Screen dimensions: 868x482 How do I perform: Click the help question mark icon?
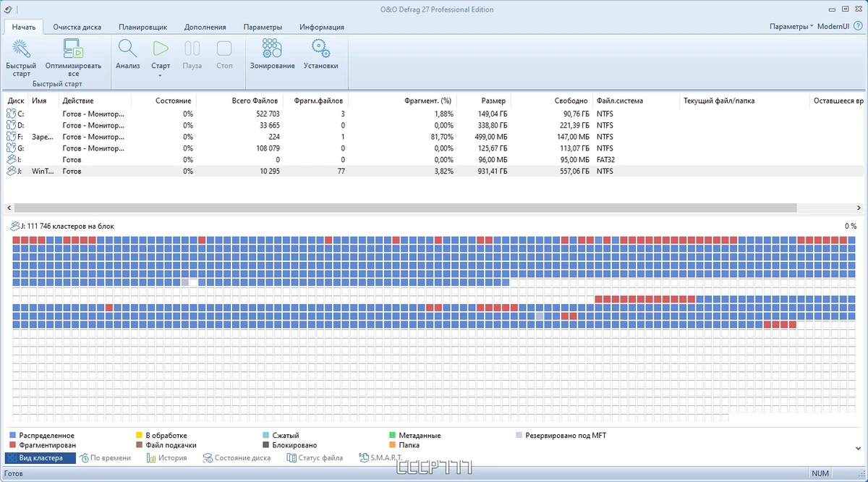click(858, 26)
